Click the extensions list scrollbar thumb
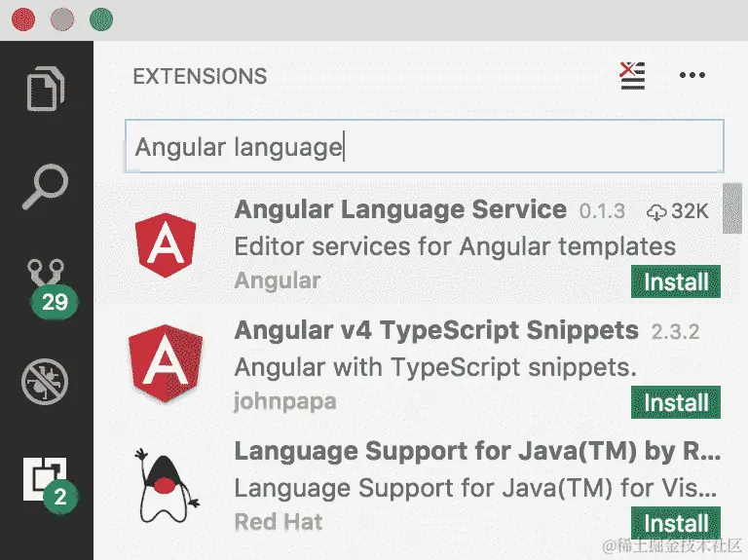This screenshot has width=748, height=560. click(732, 208)
